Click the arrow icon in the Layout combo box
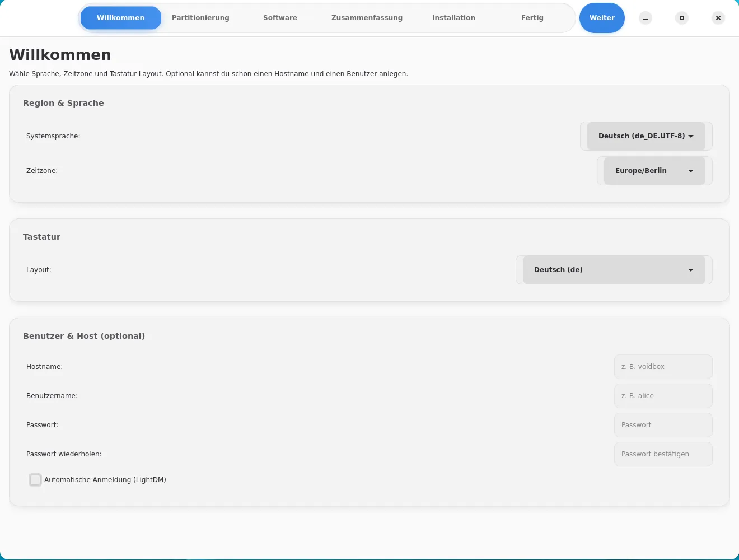The image size is (739, 560). tap(691, 270)
